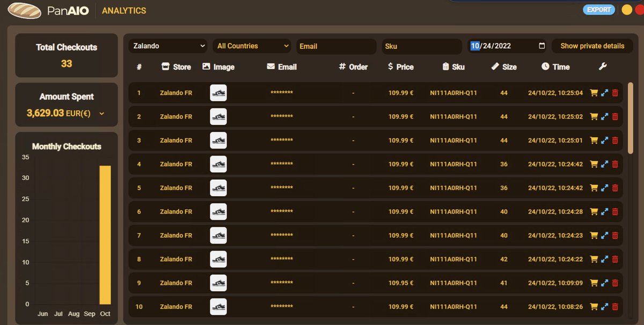Click the 109.95 € price in row 9
This screenshot has width=644, height=325.
point(401,283)
